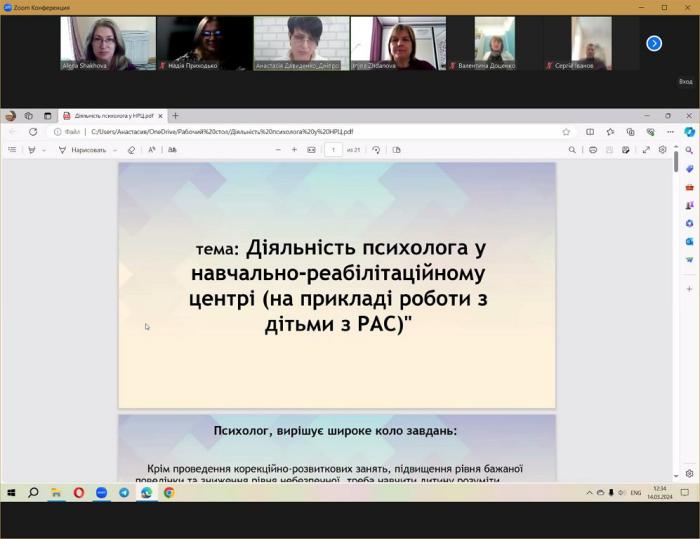Select Alena Shakhova video tile
Image resolution: width=700 pixels, height=539 pixels.
(108, 43)
